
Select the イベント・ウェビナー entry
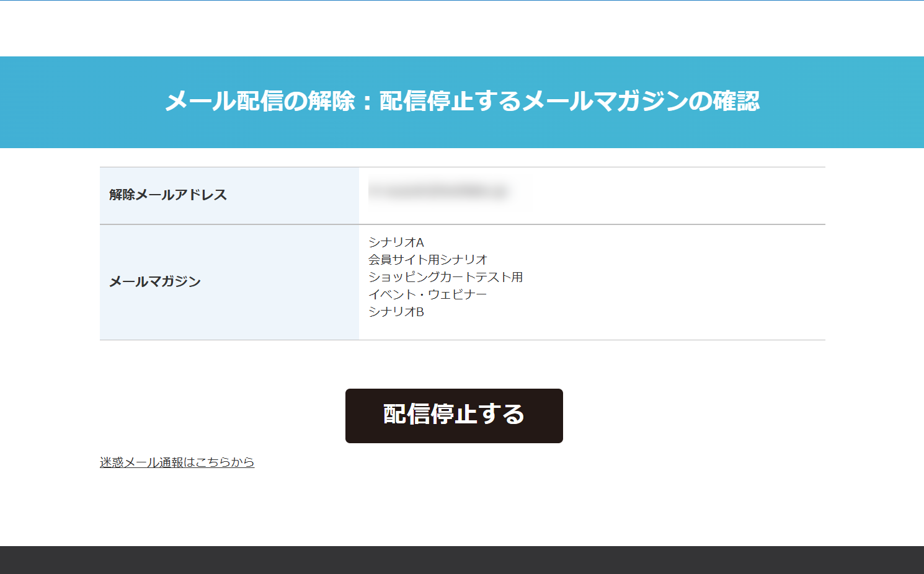[427, 294]
